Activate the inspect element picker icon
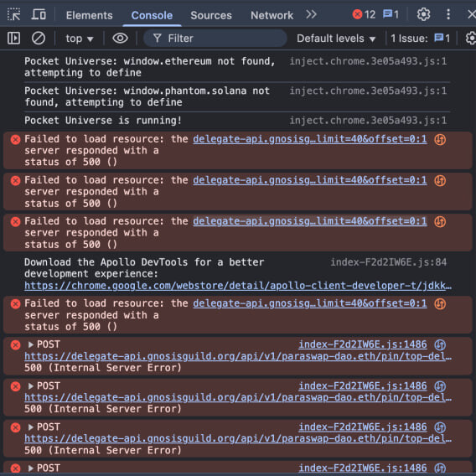Viewport: 476px width, 476px height. click(x=14, y=14)
